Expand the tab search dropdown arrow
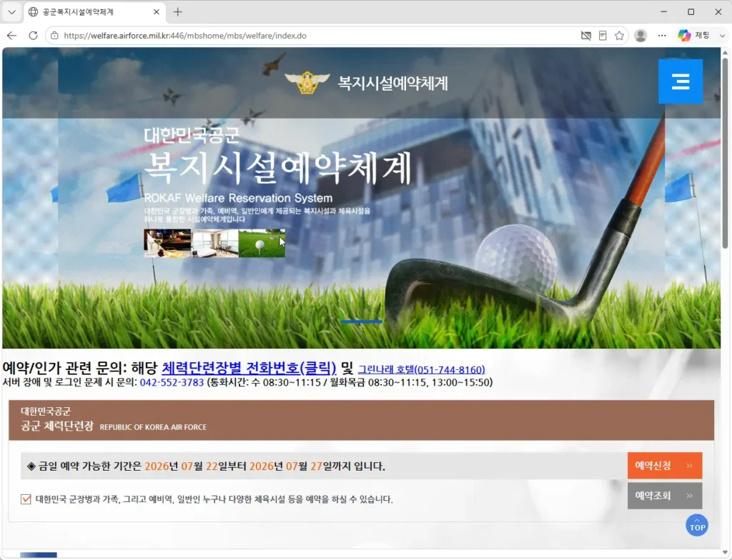This screenshot has height=560, width=732. (x=12, y=12)
